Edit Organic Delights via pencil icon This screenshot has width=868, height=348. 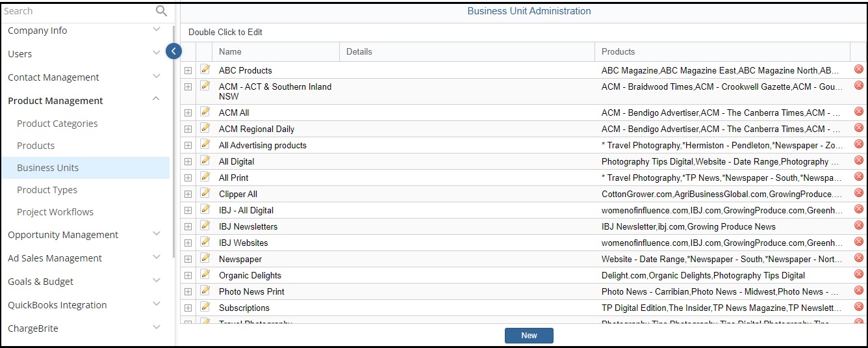(205, 274)
